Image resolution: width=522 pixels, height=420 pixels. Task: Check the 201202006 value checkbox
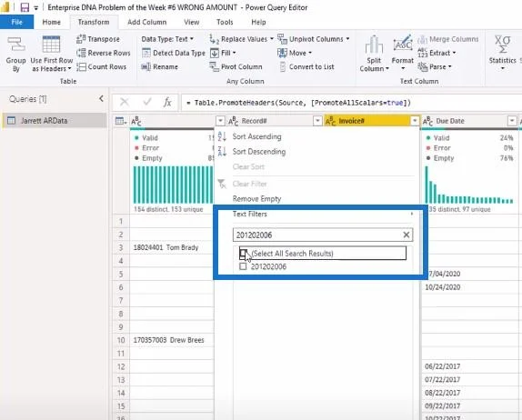pyautogui.click(x=243, y=266)
